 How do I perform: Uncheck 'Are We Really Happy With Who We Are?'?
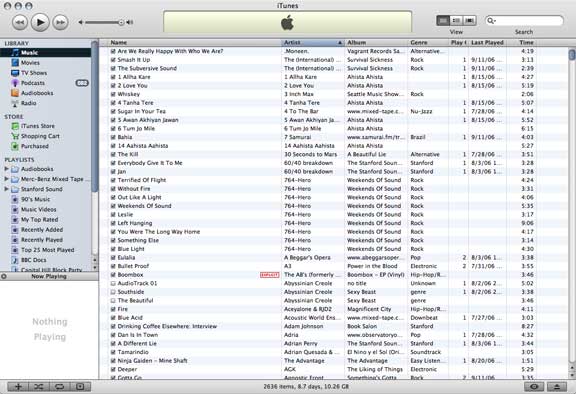point(113,51)
